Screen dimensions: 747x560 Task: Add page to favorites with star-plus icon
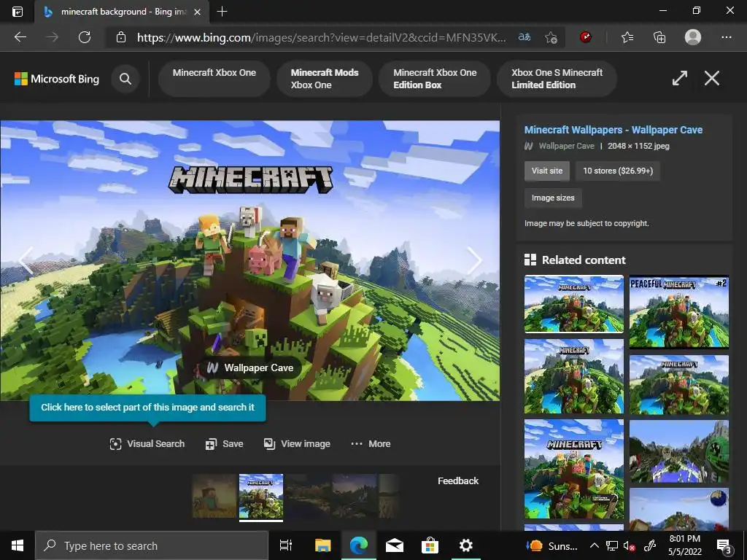[x=551, y=37]
